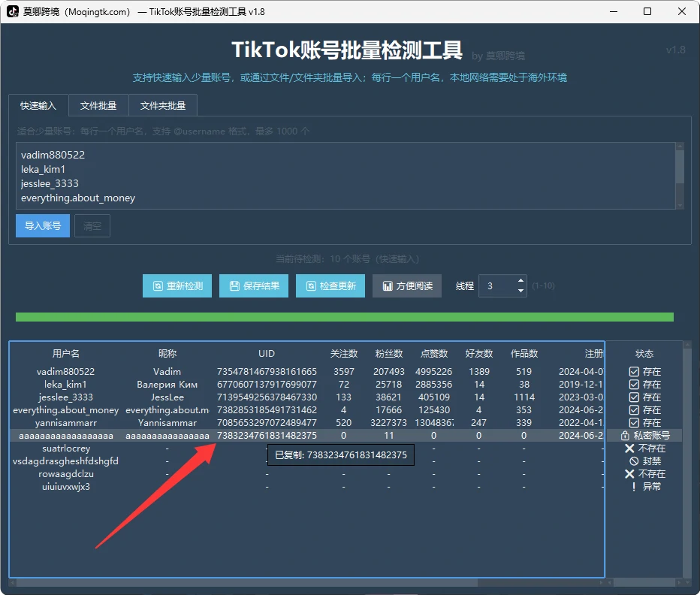
Task: Open the 文件夹批量 tab
Action: (163, 105)
